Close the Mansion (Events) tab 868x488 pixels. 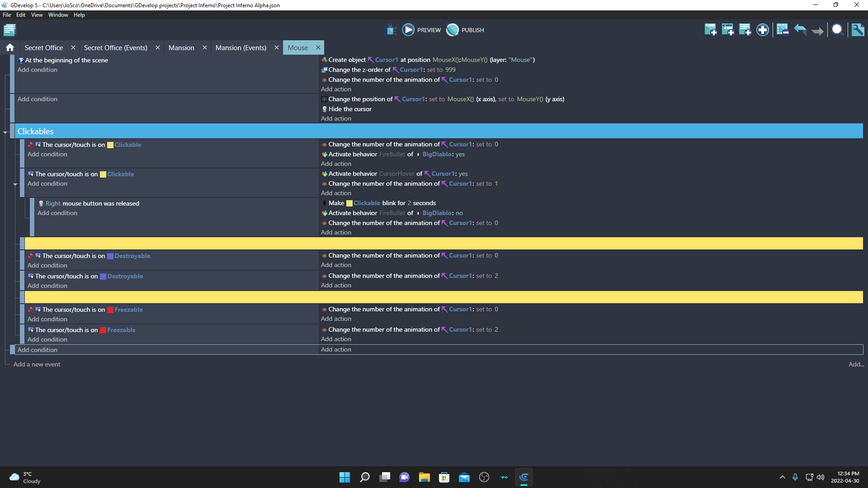[276, 47]
